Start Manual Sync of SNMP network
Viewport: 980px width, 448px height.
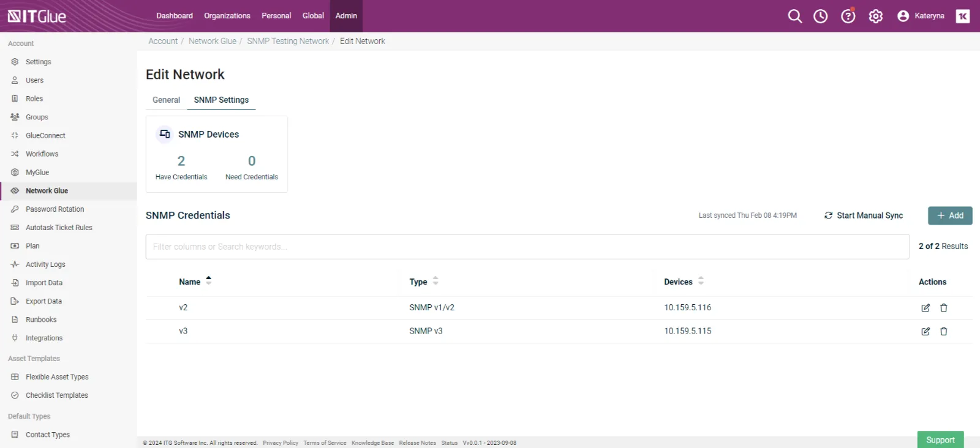click(864, 215)
